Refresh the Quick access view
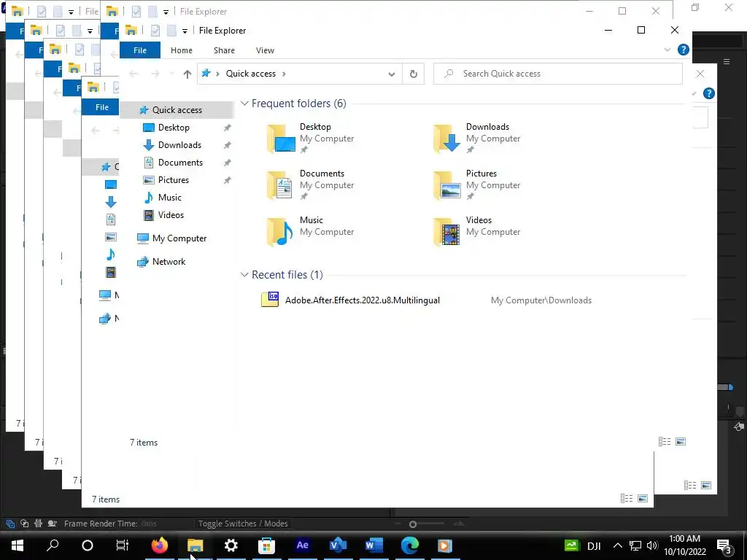 click(x=413, y=74)
